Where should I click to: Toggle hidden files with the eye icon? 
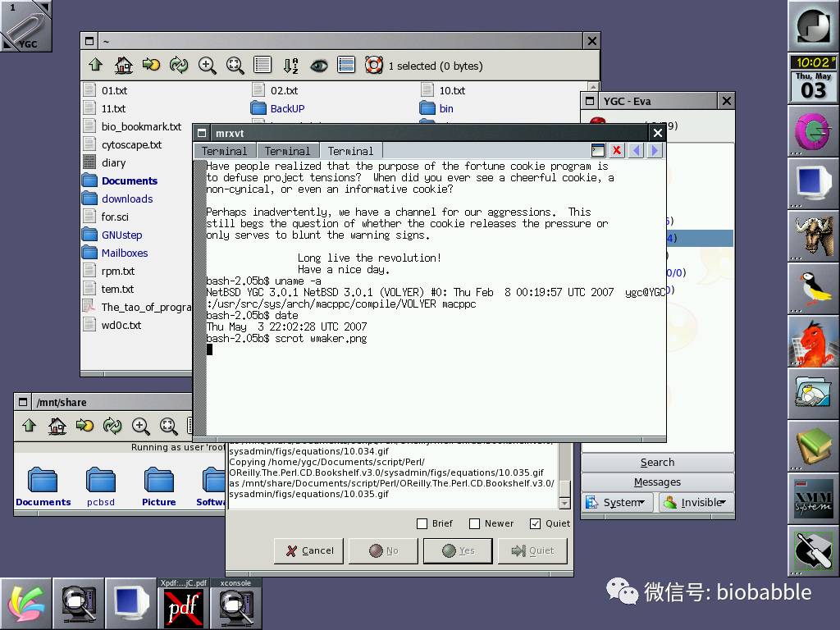coord(318,65)
